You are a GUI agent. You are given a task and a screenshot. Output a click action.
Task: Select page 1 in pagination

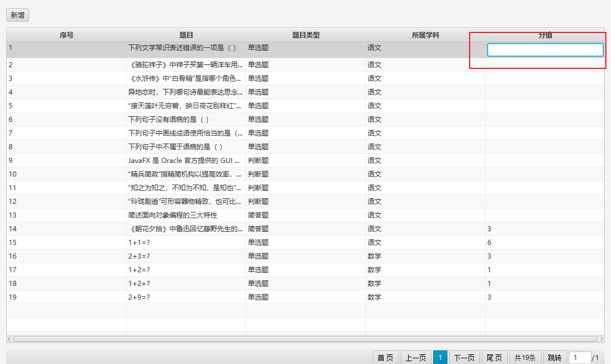(x=440, y=358)
